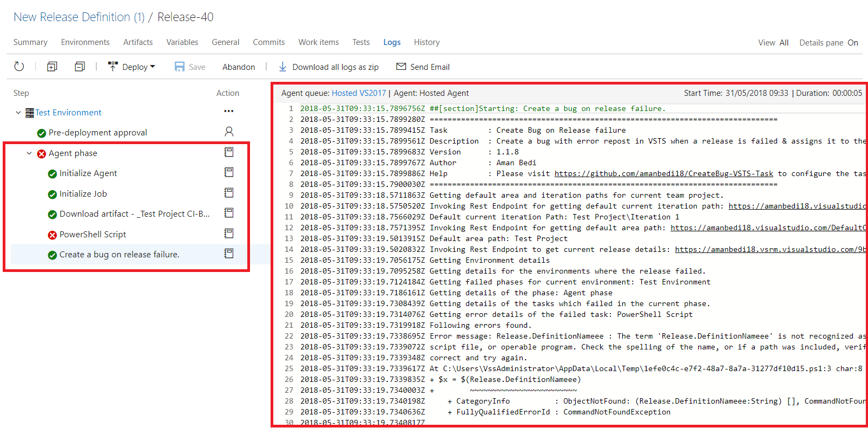Open the General tab
This screenshot has height=428, width=868.
[226, 42]
